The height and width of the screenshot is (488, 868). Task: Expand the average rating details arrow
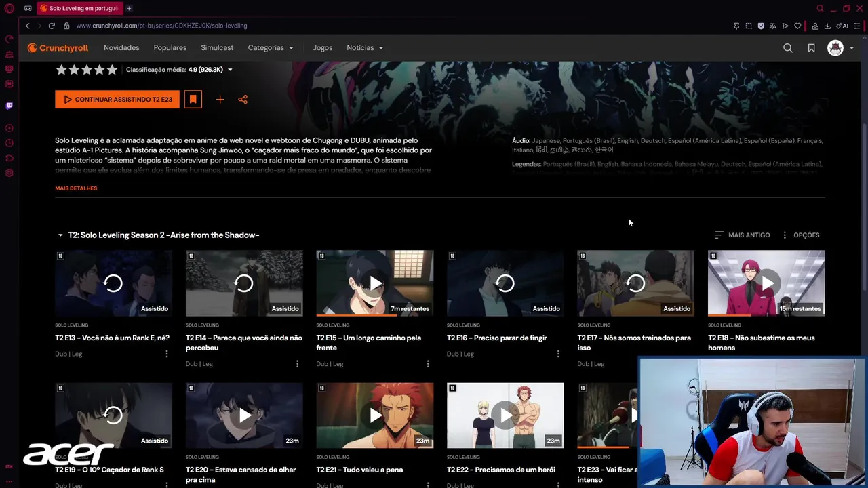click(x=230, y=70)
